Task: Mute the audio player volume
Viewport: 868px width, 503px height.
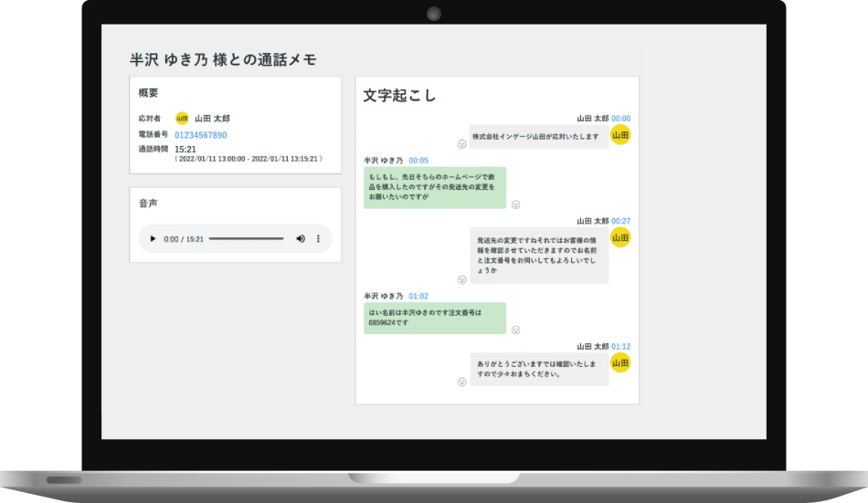Action: tap(301, 239)
